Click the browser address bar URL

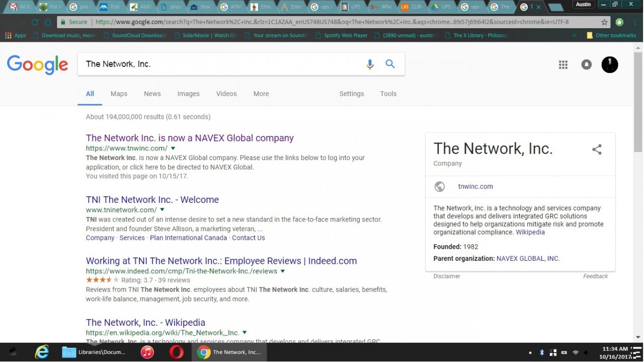click(x=332, y=22)
